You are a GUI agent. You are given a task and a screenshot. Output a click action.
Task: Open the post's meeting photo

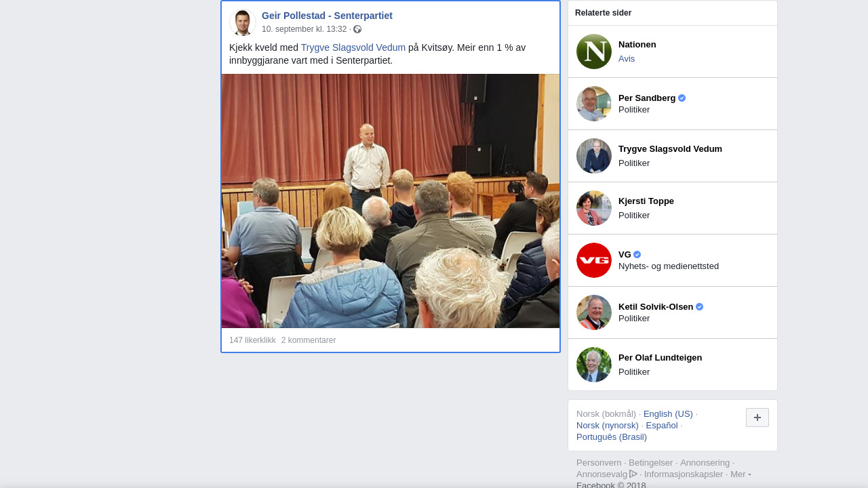coord(391,201)
